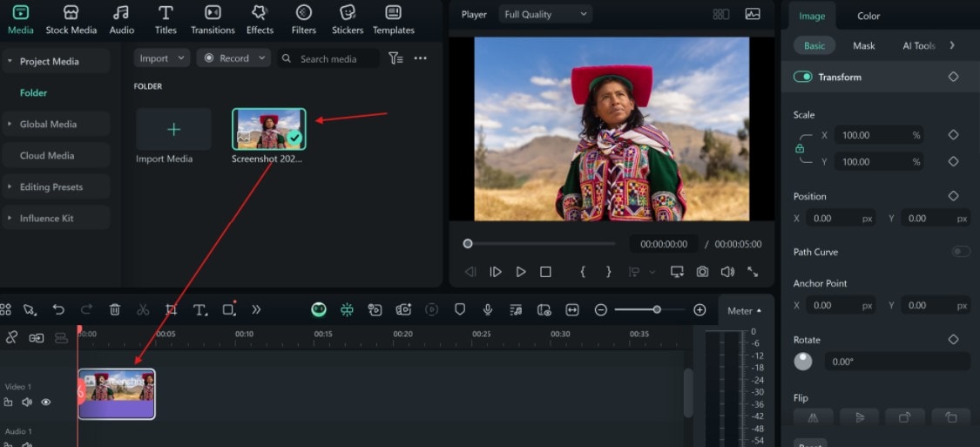The width and height of the screenshot is (980, 447).
Task: Click the zoom-to-fit timeline icon
Action: click(x=571, y=309)
